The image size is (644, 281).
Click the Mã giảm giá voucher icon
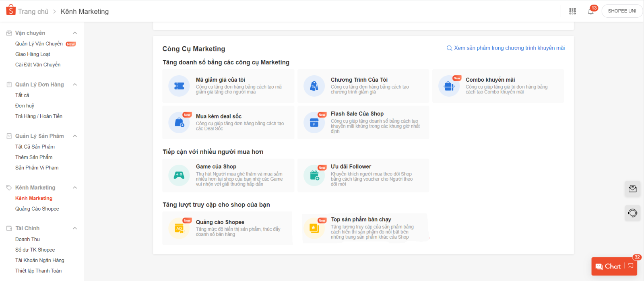coord(179,86)
